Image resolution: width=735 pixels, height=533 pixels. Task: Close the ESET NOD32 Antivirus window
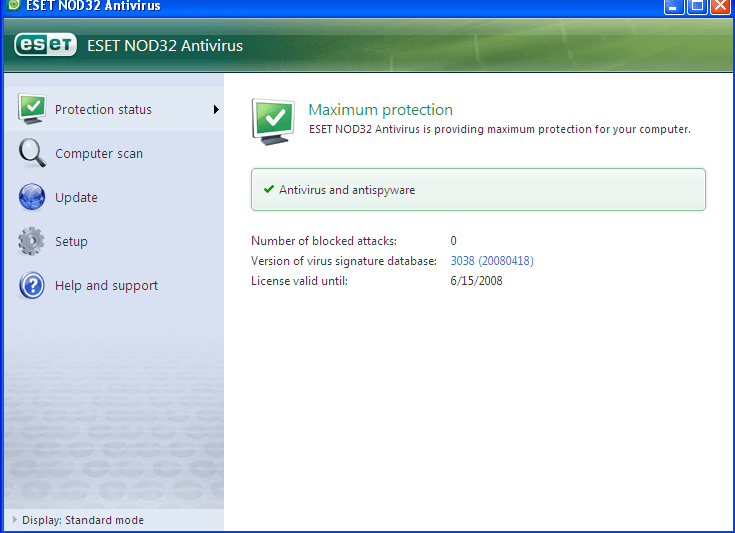(x=720, y=6)
